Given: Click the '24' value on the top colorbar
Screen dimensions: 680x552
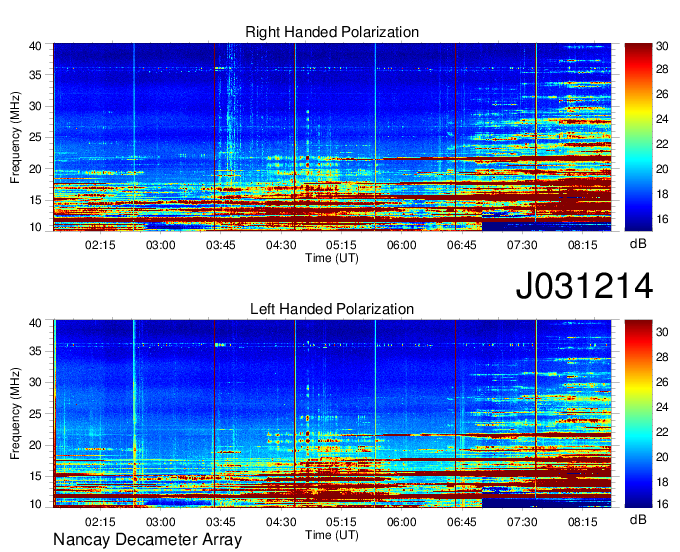Looking at the screenshot, I should click(662, 119).
